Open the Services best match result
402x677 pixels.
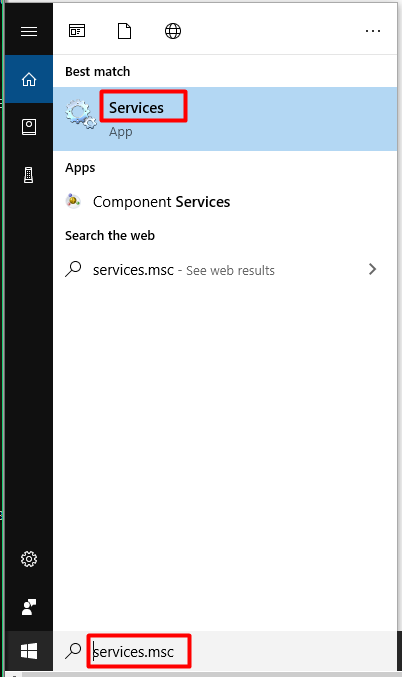[225, 119]
